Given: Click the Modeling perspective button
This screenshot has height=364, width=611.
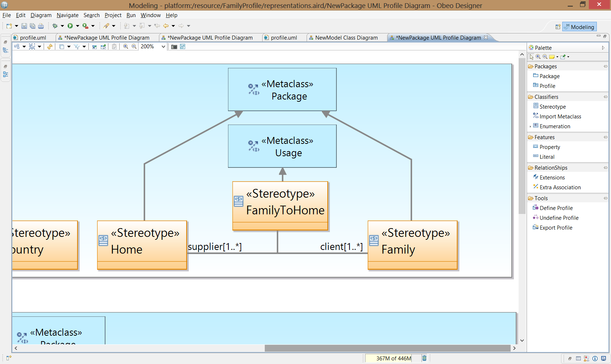Looking at the screenshot, I should 579,27.
